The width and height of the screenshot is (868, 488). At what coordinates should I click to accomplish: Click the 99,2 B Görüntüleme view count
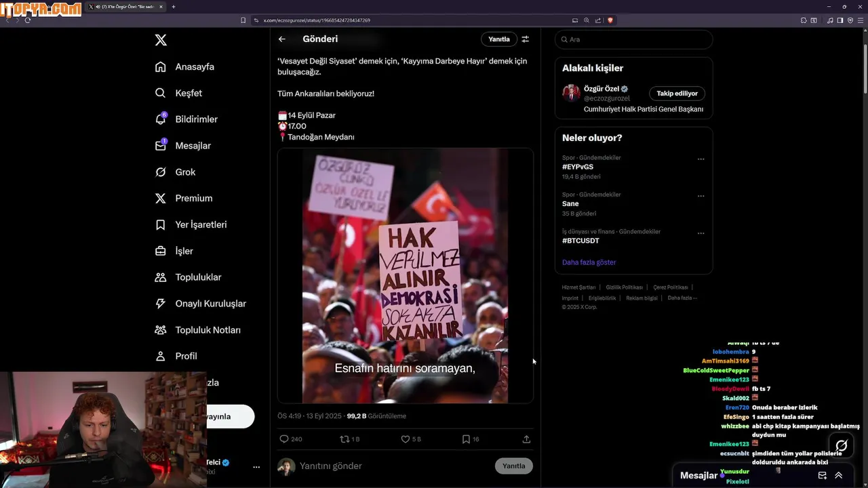376,416
